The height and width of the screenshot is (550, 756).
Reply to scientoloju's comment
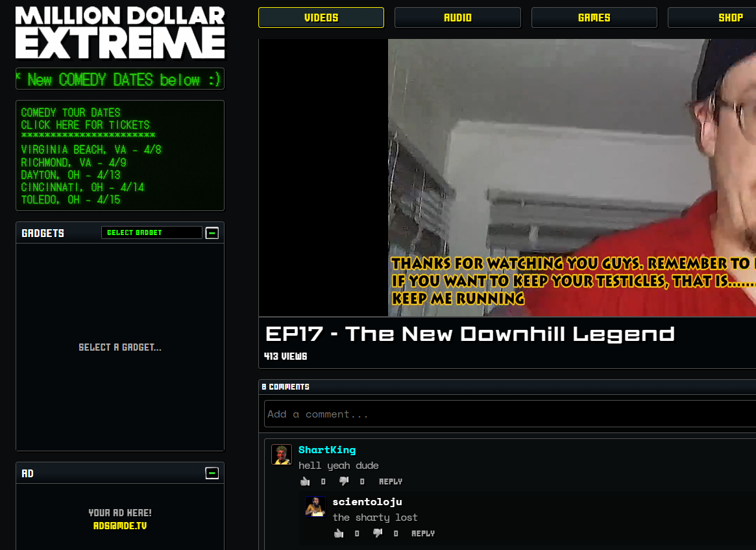coord(423,533)
